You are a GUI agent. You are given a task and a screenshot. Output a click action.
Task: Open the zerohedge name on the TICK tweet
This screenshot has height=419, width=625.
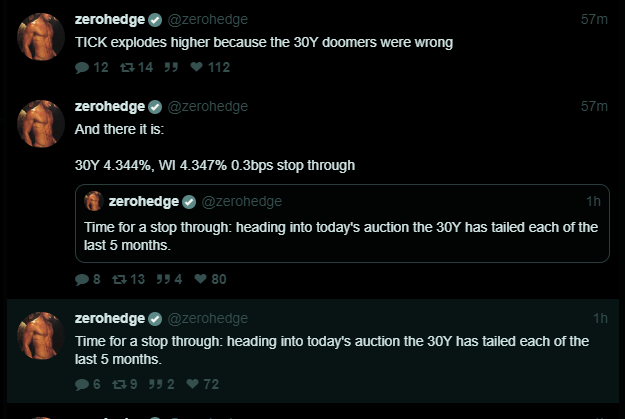110,20
